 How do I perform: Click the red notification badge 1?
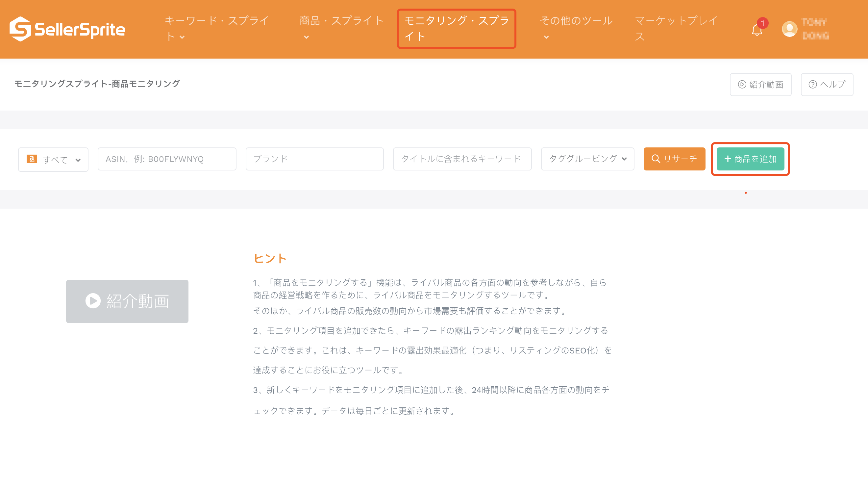click(x=762, y=23)
